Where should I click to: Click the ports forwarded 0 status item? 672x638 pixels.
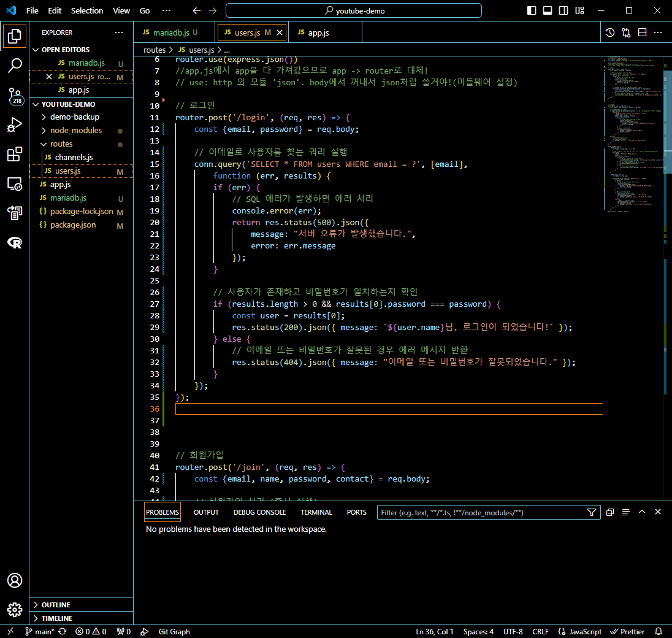point(124,632)
